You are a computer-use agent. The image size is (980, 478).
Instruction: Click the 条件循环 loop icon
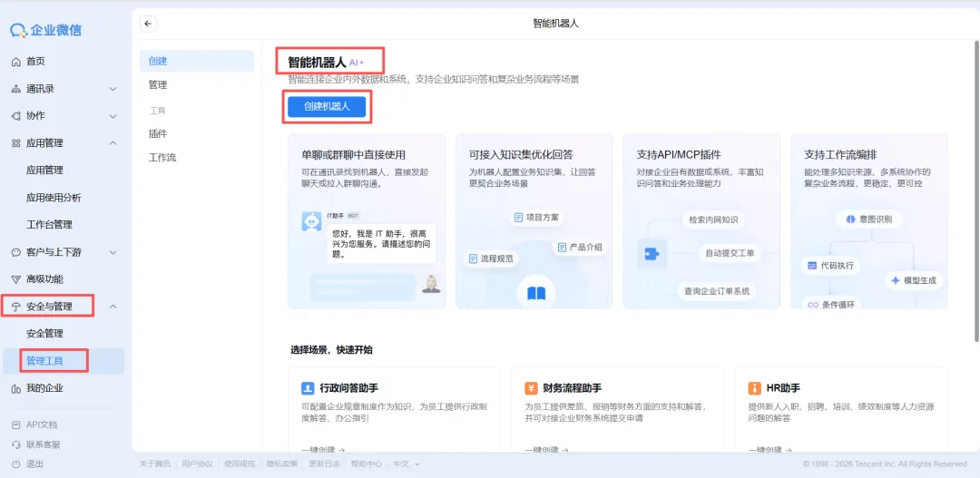(813, 304)
